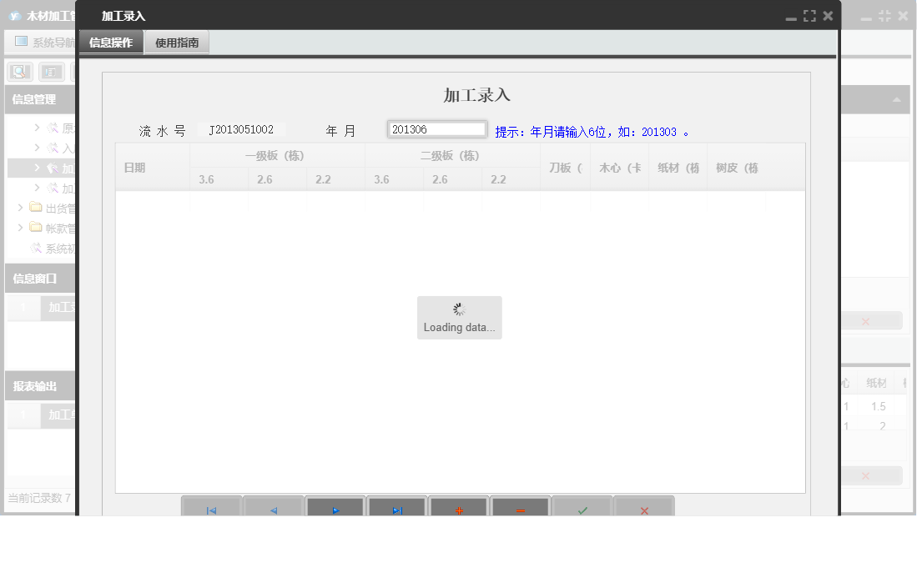Click inside the 年月 input field
Viewport: 917px width, 588px height.
436,128
